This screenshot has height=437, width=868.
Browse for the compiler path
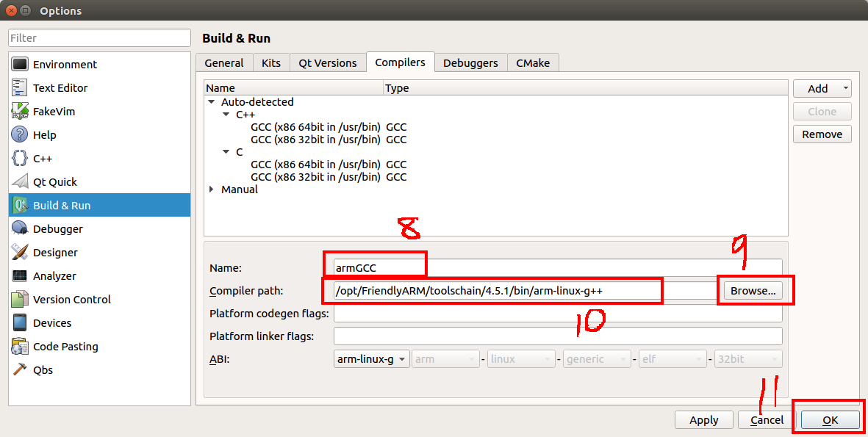tap(753, 290)
